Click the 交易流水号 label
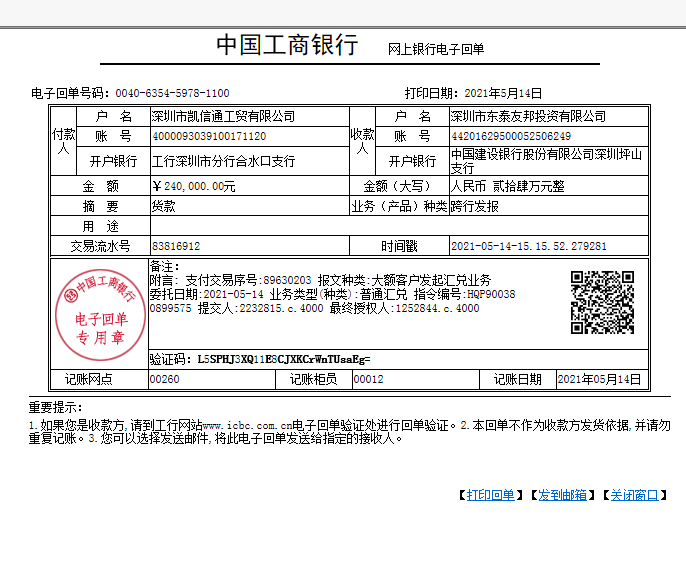The image size is (686, 569). click(100, 246)
